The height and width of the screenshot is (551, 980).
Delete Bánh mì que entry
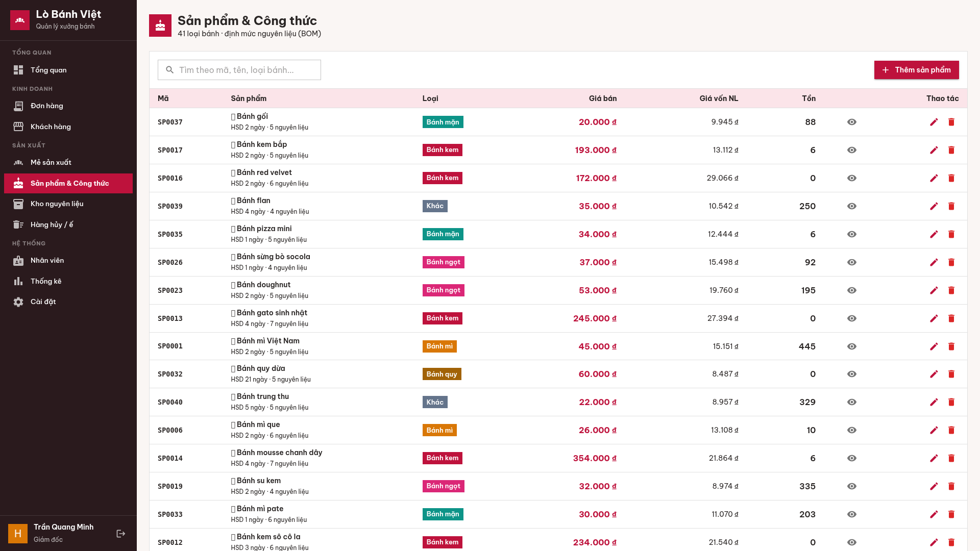951,430
